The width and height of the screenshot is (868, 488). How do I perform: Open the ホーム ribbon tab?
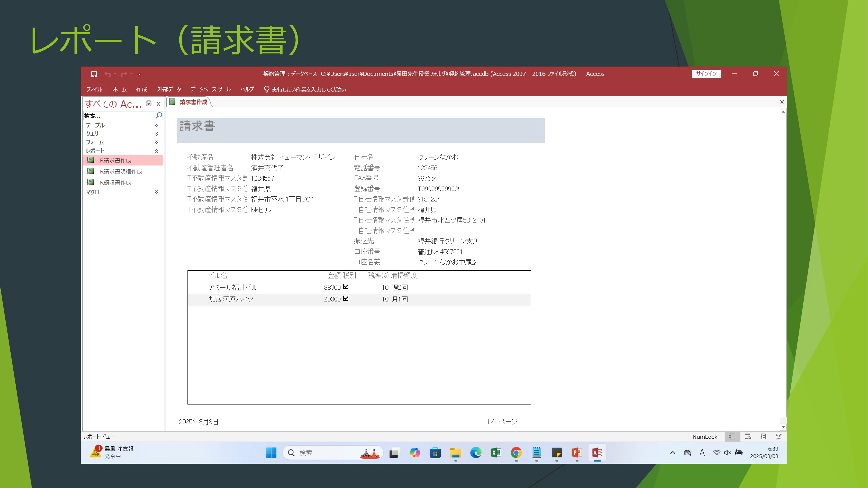(x=120, y=89)
